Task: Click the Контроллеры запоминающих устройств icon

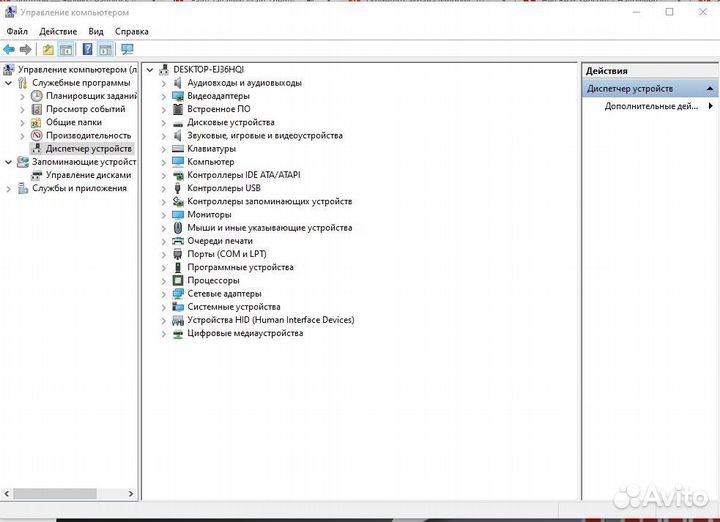Action: [x=178, y=202]
